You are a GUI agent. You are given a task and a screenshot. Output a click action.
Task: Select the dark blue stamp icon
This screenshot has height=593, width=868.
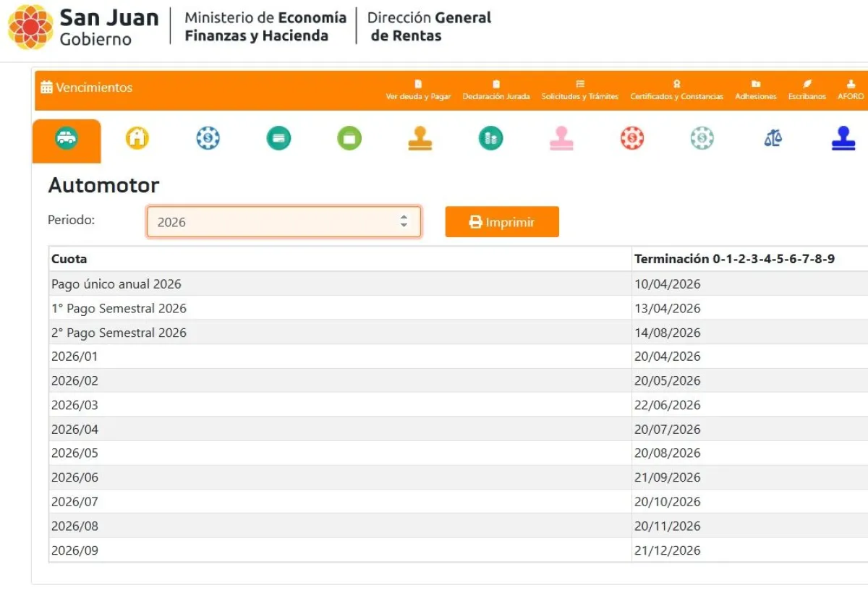(843, 137)
